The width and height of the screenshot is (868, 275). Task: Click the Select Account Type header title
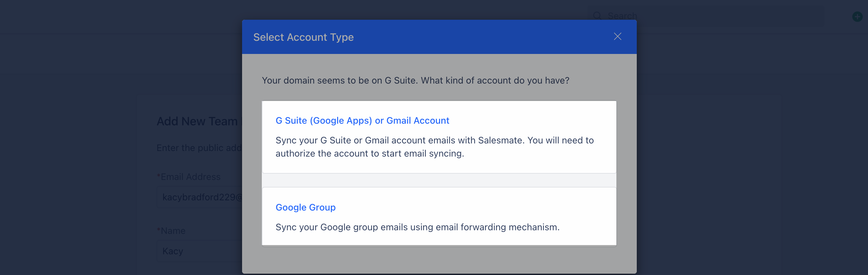tap(303, 37)
